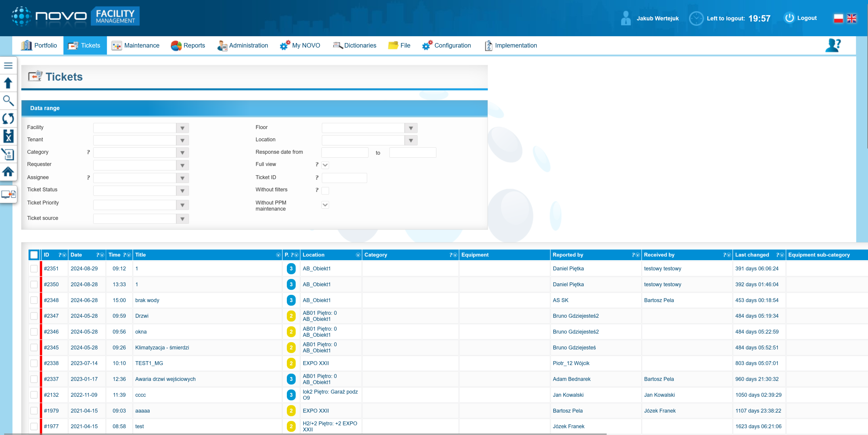
Task: Click the magnifier search icon in the sidebar
Action: (x=8, y=101)
